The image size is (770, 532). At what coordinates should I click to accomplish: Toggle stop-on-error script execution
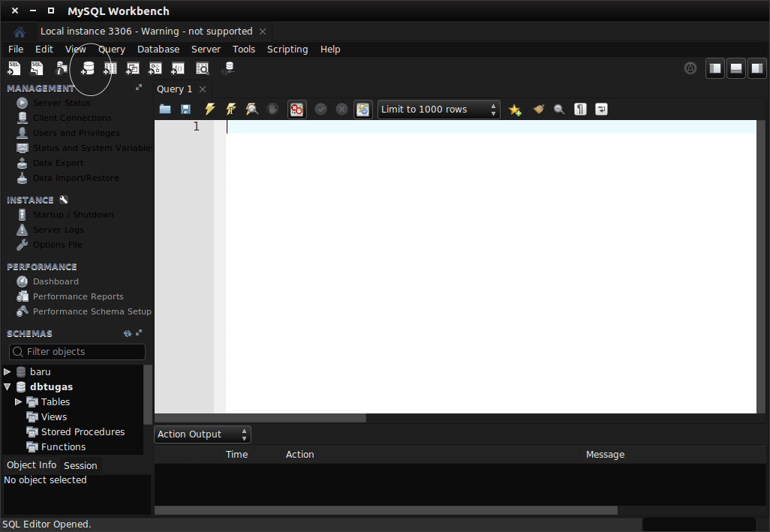click(x=296, y=110)
